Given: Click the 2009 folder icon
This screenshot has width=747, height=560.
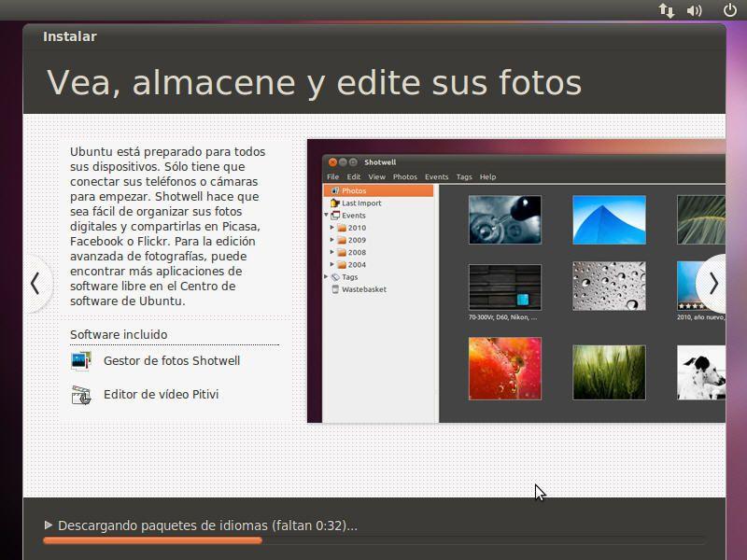Looking at the screenshot, I should (342, 240).
